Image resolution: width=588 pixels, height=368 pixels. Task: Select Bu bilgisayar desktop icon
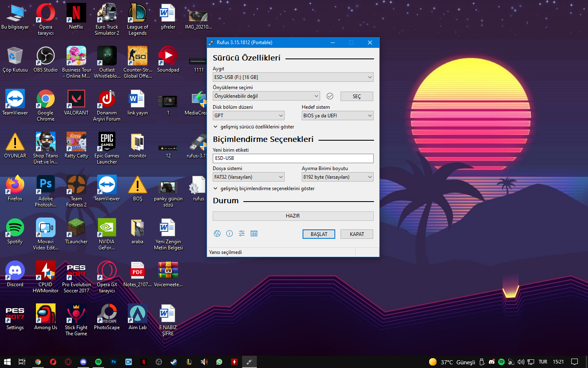[x=15, y=17]
